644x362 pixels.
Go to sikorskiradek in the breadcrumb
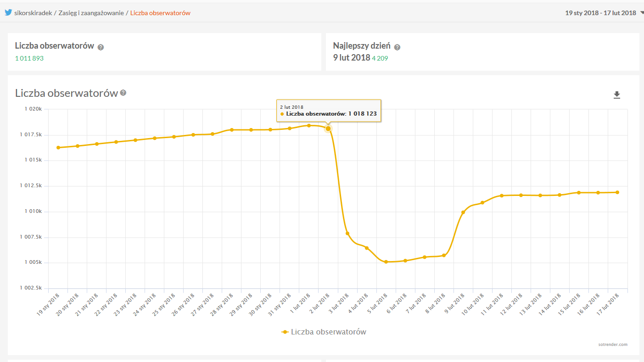(33, 13)
